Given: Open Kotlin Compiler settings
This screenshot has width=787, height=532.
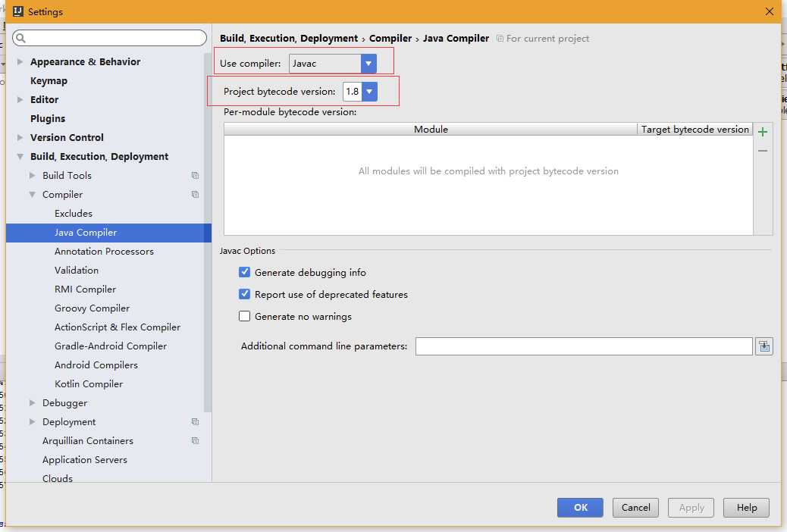Looking at the screenshot, I should click(x=89, y=384).
